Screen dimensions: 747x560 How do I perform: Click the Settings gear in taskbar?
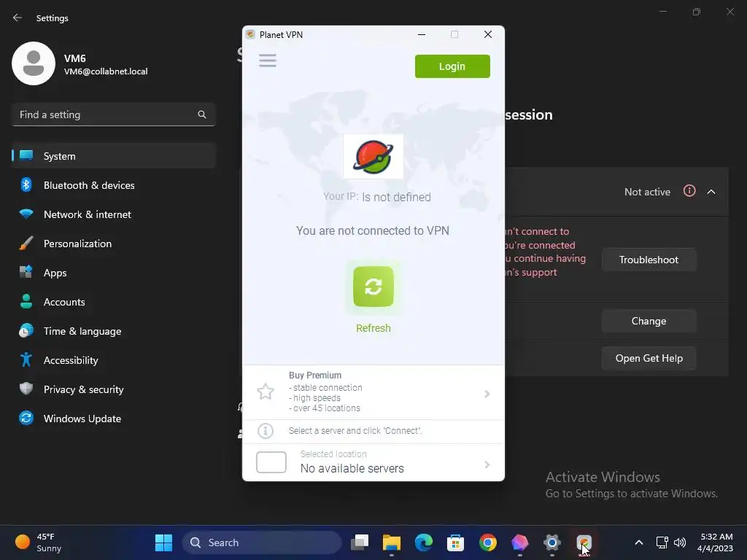point(551,542)
